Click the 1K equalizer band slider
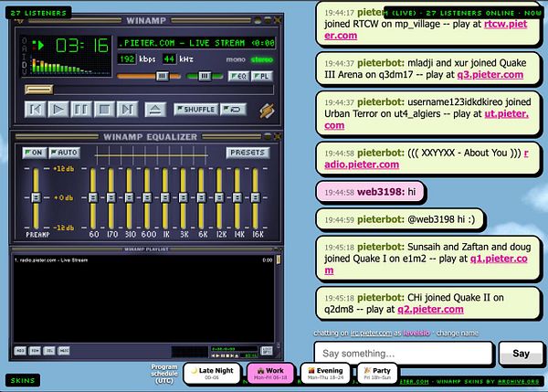The image size is (548, 392). click(x=165, y=198)
